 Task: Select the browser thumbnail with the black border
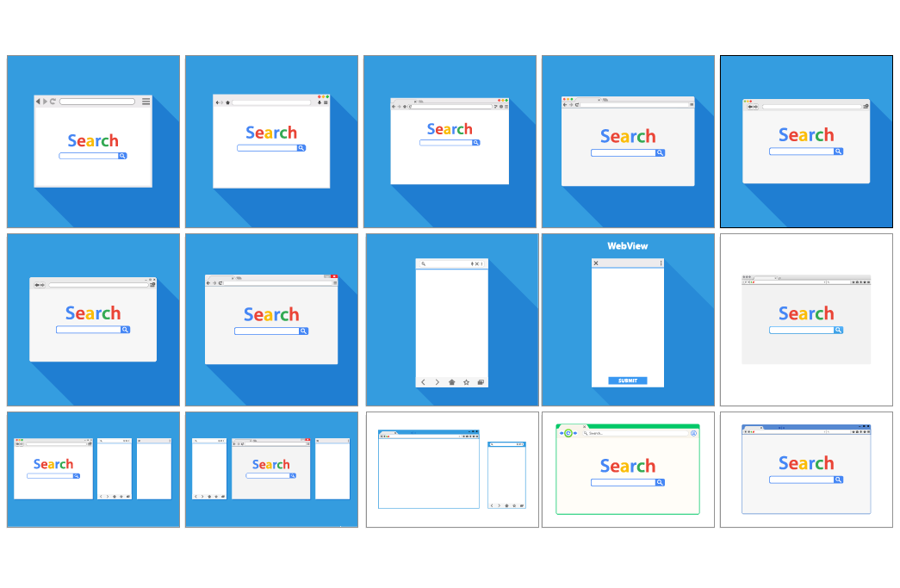pos(806,142)
